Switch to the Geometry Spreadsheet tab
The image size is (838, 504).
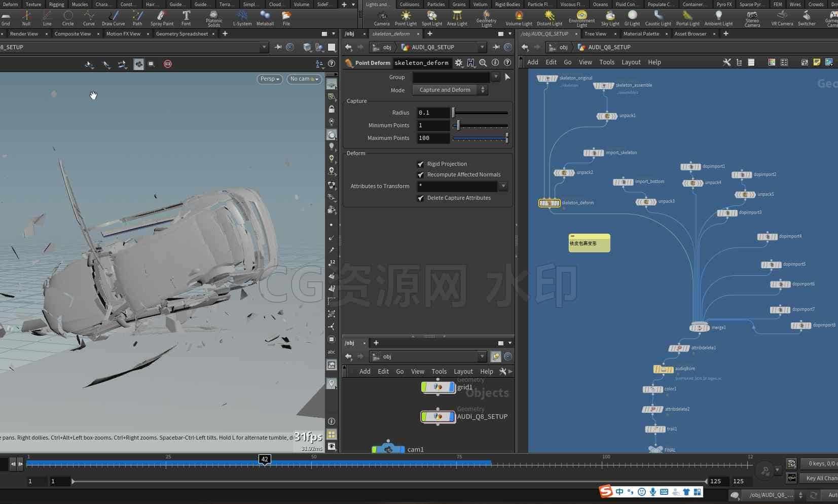[x=181, y=34]
